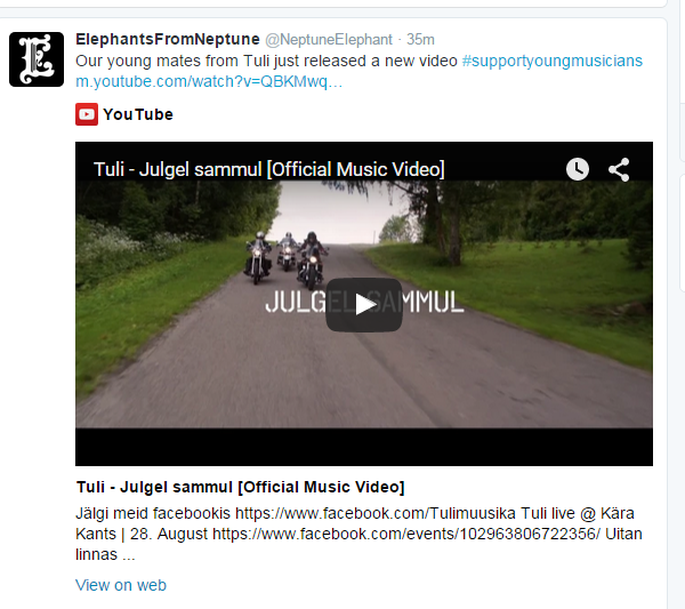This screenshot has height=609, width=685.
Task: Play the Julgel sammul video
Action: 364,304
